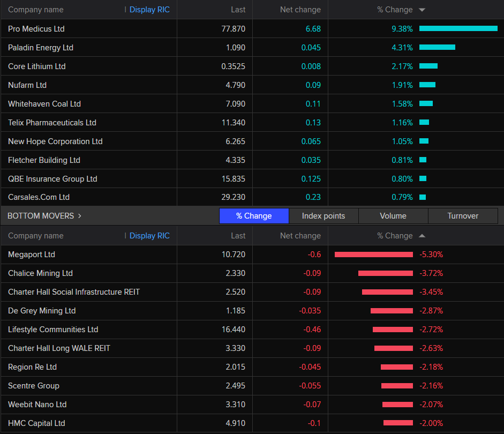Switch to the Volume tab
The image size is (504, 434).
(x=393, y=216)
